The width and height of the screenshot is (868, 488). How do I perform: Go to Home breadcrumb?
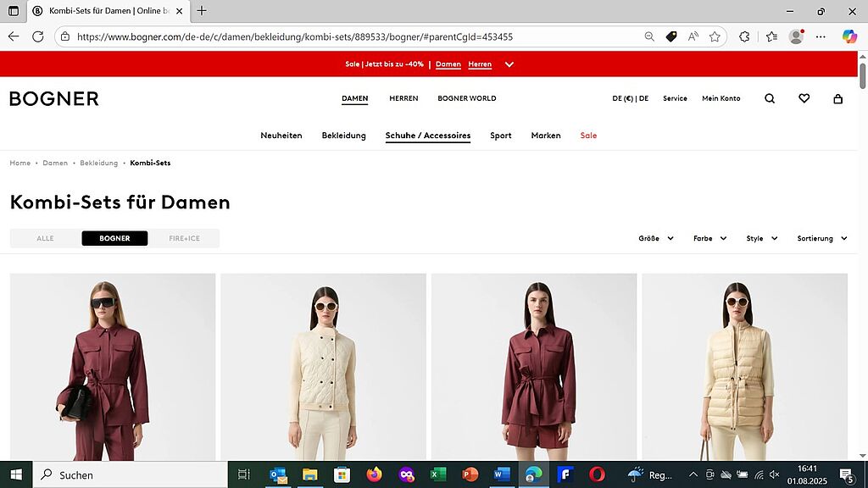point(20,163)
